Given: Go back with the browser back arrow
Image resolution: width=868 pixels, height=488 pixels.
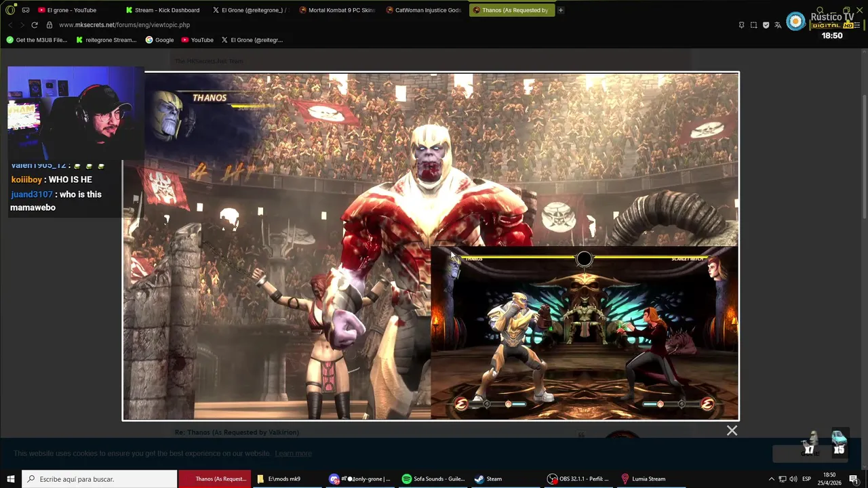Looking at the screenshot, I should (x=10, y=25).
